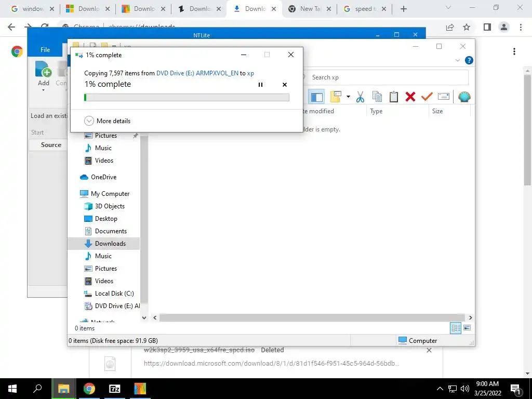
Task: Open Chrome three-dot menu
Action: click(x=521, y=27)
